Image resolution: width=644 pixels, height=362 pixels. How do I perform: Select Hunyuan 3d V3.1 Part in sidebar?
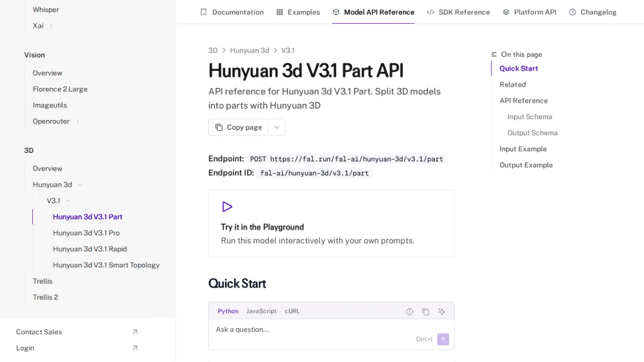[x=87, y=217]
